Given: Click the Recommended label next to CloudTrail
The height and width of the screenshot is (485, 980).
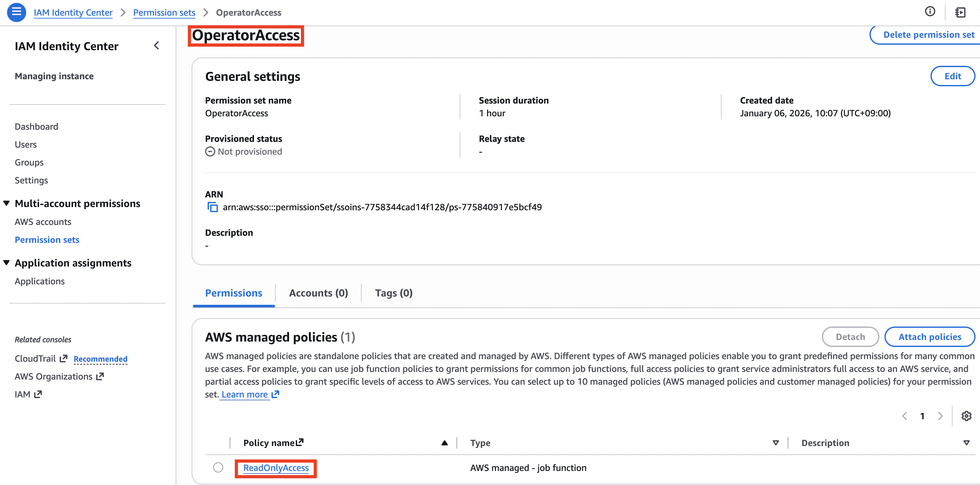Looking at the screenshot, I should pyautogui.click(x=100, y=359).
